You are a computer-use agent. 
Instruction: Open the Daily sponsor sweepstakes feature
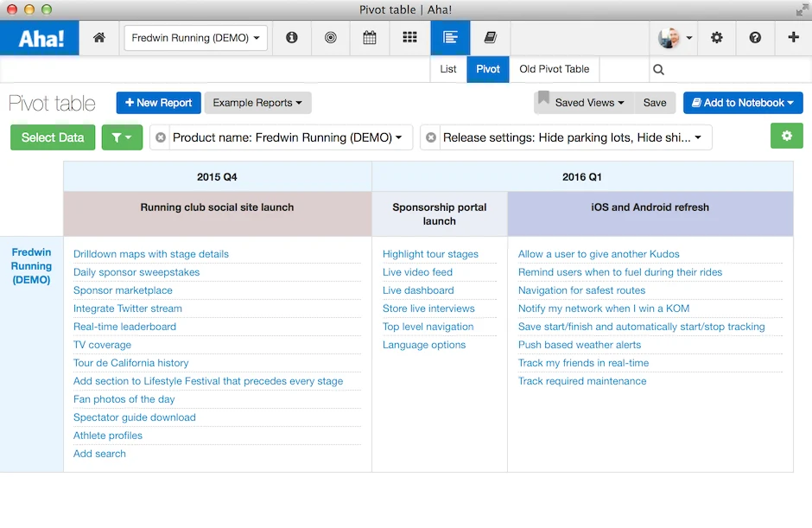(x=136, y=272)
